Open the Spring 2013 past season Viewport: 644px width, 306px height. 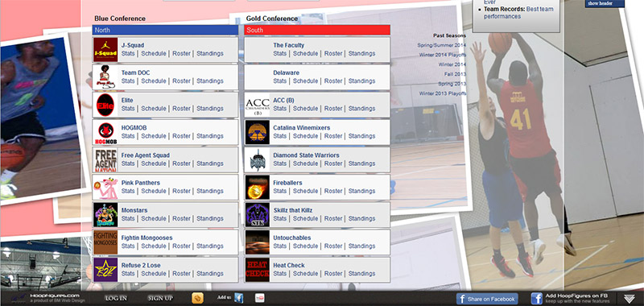[x=452, y=84]
